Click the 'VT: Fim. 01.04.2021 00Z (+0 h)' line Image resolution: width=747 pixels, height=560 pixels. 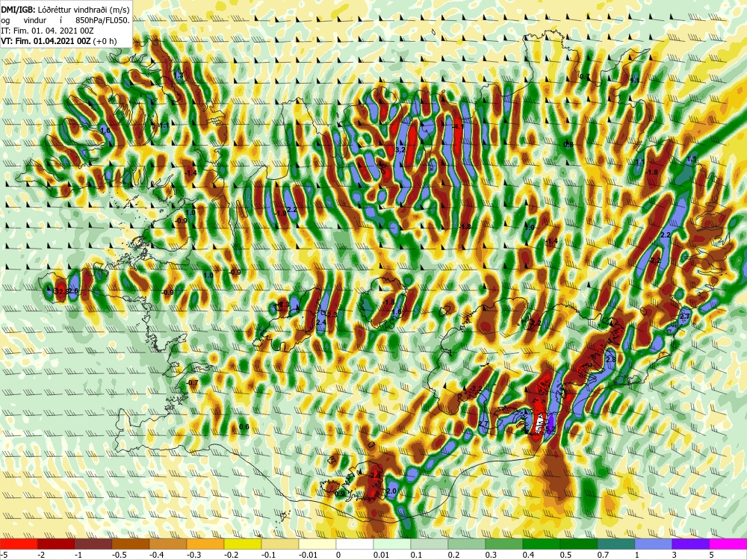pos(58,41)
